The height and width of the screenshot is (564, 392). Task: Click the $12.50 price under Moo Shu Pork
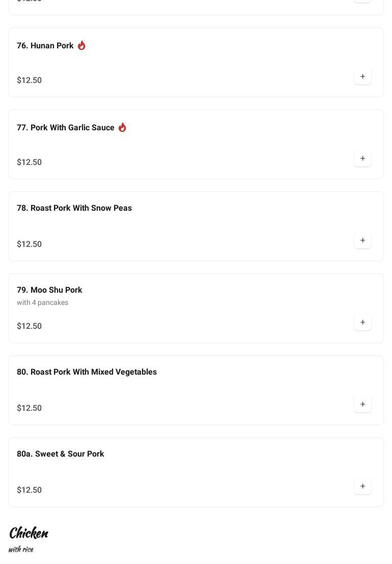point(29,326)
